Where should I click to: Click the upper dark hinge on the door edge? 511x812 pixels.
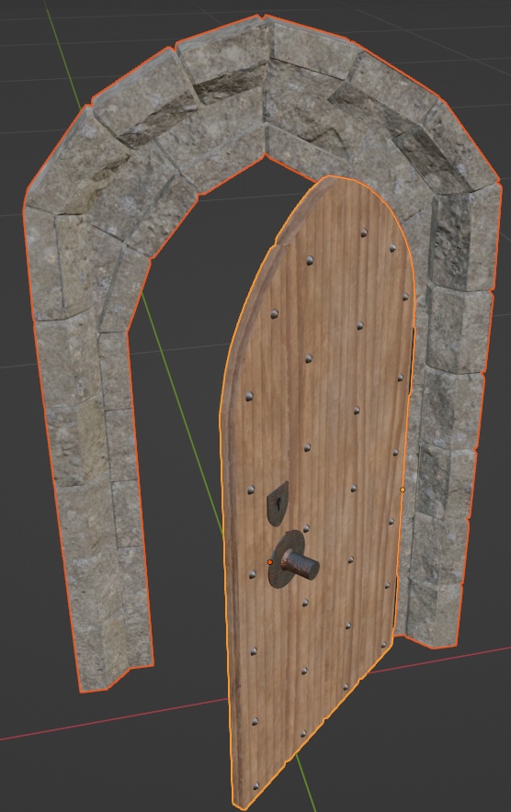[x=412, y=360]
